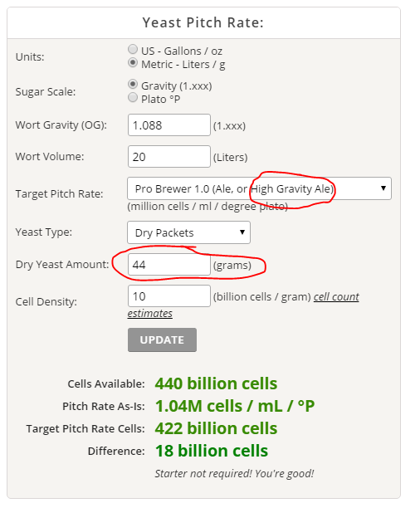
Task: Click the Starter not required message
Action: 234,474
